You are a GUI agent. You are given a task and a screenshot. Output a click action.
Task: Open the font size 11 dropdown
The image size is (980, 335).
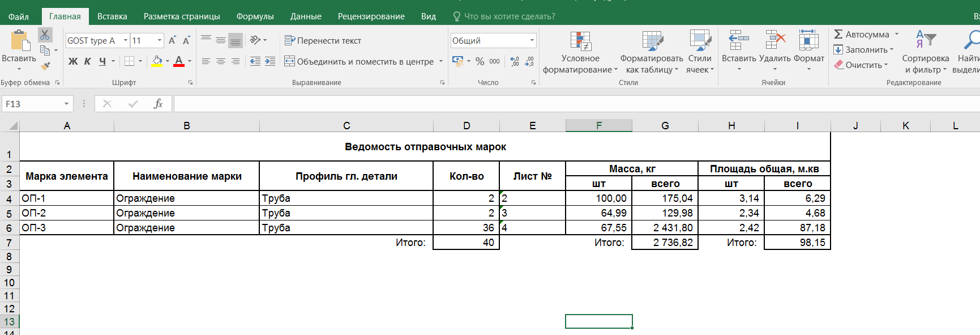[x=160, y=40]
